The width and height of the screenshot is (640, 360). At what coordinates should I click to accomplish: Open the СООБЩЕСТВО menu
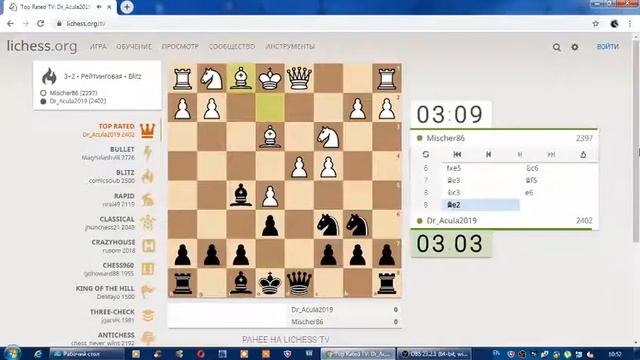[x=232, y=47]
